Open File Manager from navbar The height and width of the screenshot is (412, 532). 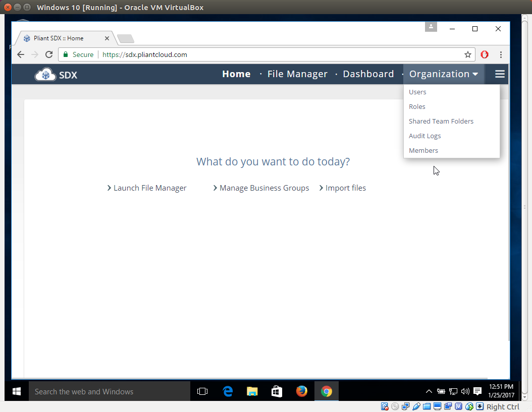point(298,74)
